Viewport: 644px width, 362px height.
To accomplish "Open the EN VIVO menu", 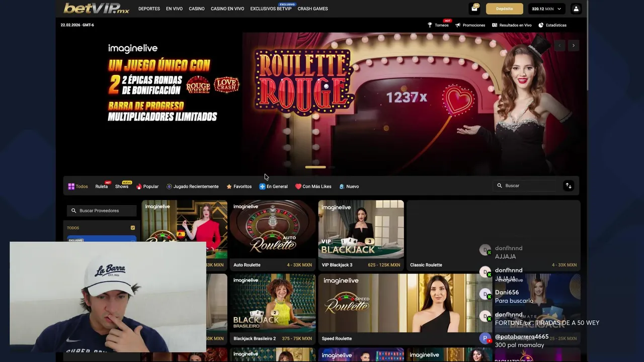I will tap(174, 9).
